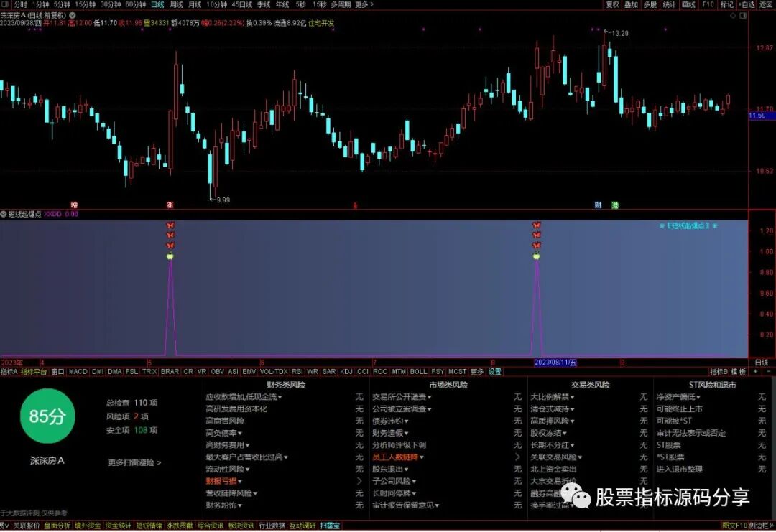Image resolution: width=776 pixels, height=532 pixels.
Task: Toggle the side panel icon beside the diamond
Action: (x=743, y=16)
